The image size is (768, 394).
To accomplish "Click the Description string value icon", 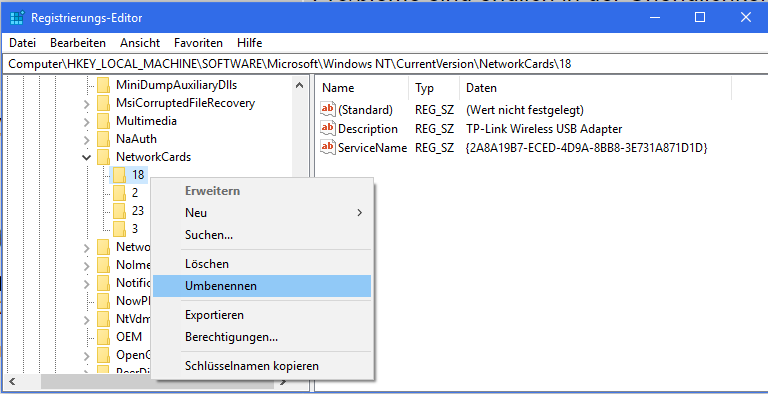I will pyautogui.click(x=328, y=128).
